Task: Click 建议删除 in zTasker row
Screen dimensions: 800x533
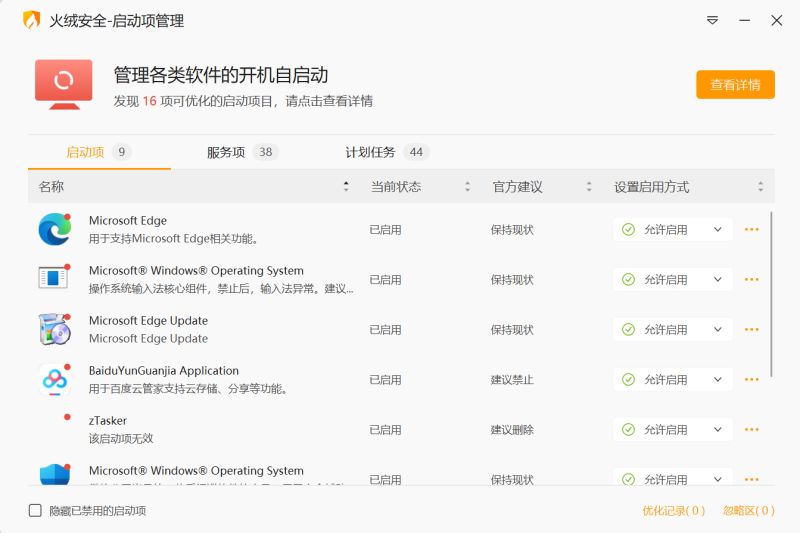Action: point(512,429)
